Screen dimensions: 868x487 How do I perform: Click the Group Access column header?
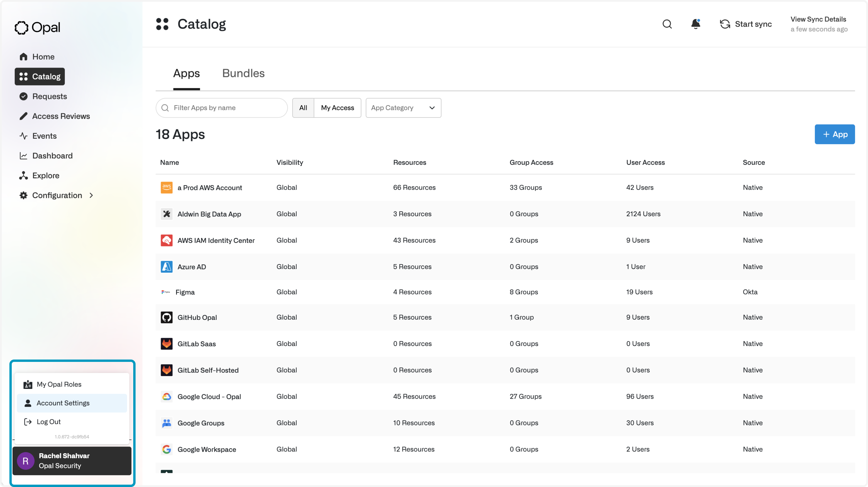(x=531, y=162)
